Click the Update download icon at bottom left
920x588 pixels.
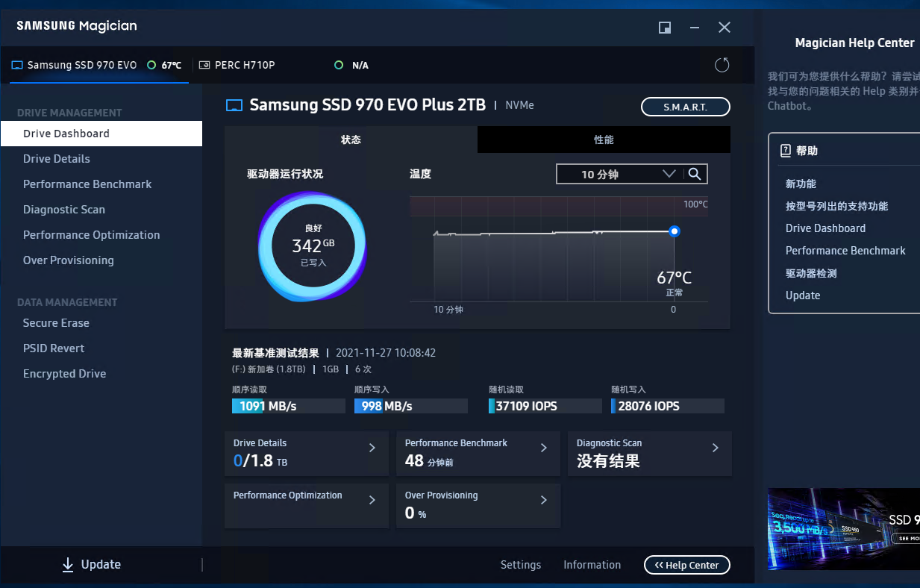69,564
